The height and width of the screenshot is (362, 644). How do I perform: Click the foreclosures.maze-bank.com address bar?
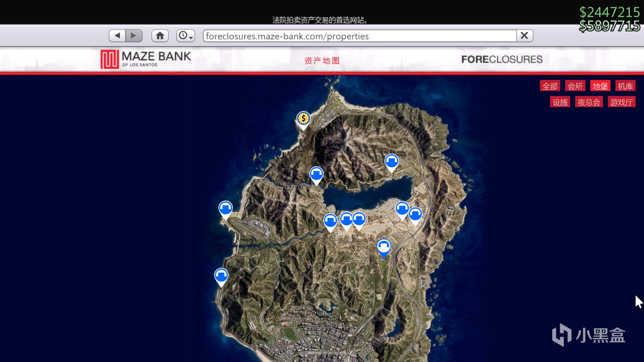[x=359, y=36]
